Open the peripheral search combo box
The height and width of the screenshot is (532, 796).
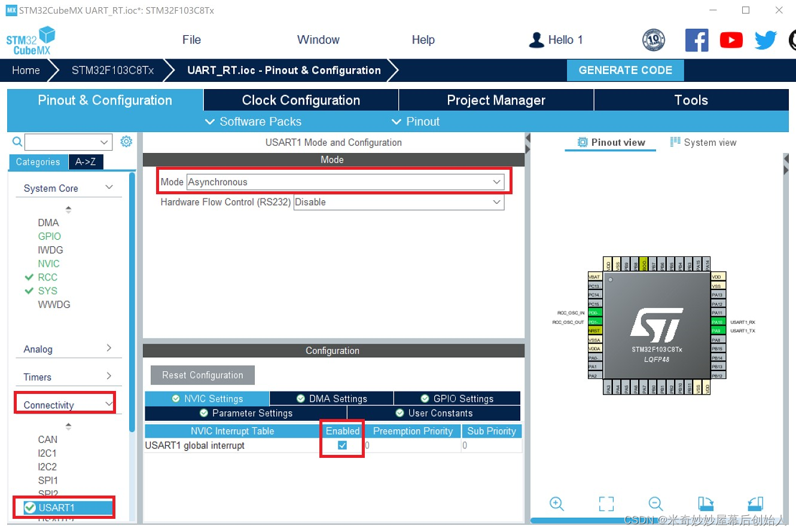pyautogui.click(x=68, y=142)
